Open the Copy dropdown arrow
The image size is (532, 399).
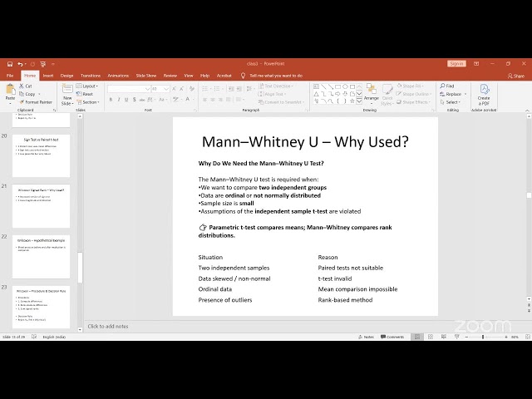39,94
